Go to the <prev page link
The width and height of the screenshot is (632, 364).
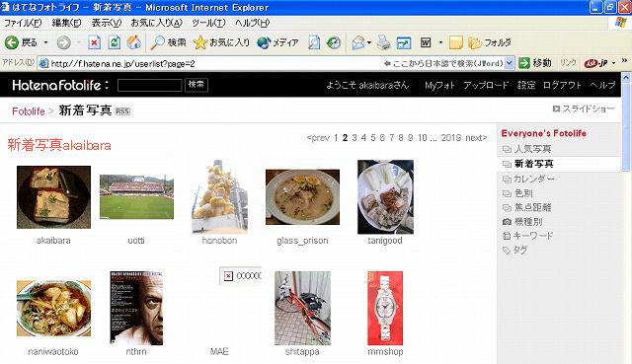pyautogui.click(x=318, y=138)
